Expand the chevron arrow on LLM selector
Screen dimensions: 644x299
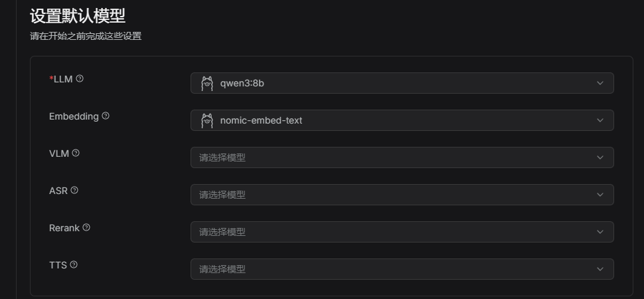[x=600, y=83]
